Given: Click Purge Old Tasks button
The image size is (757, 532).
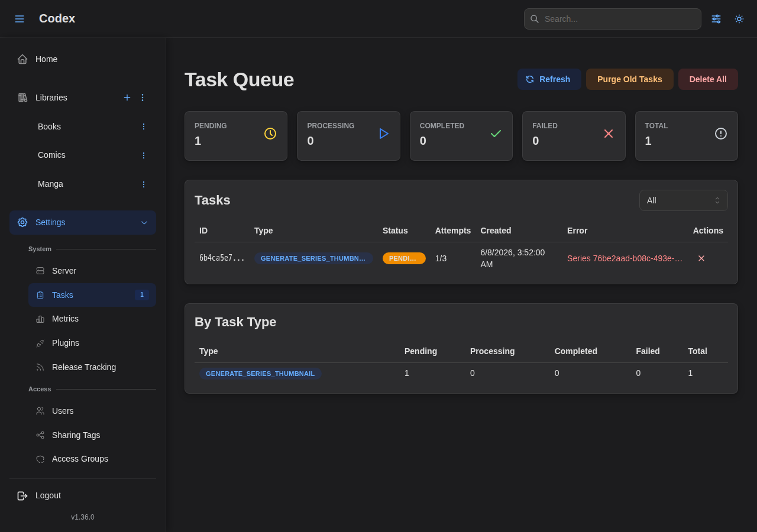Looking at the screenshot, I should coord(630,79).
